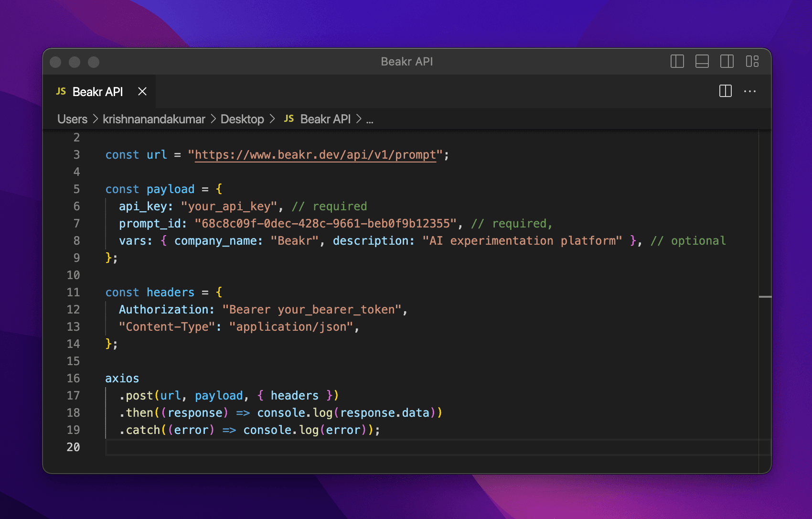Click the "axios" identifier on line 16
The width and height of the screenshot is (812, 519).
click(122, 378)
